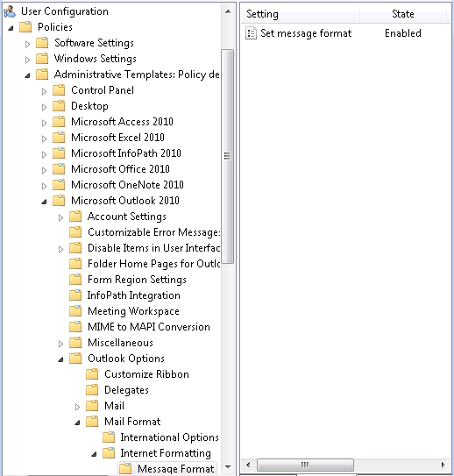Collapse the Microsoft Outlook 2010 node

[44, 202]
